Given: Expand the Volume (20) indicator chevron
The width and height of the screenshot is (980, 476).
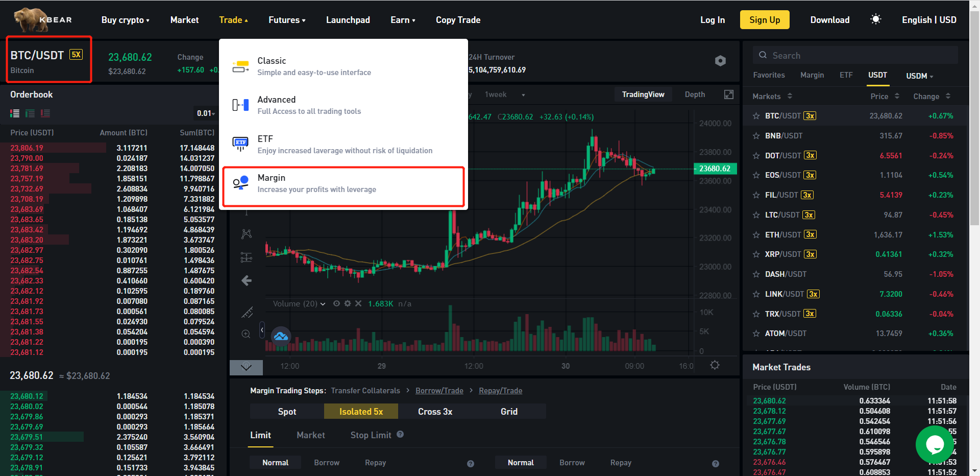Looking at the screenshot, I should coord(323,304).
